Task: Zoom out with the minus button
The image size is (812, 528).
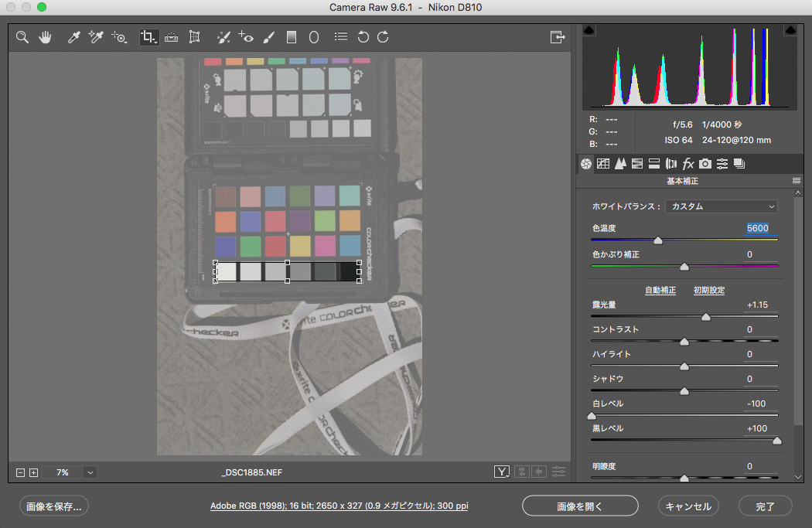Action: click(x=20, y=472)
